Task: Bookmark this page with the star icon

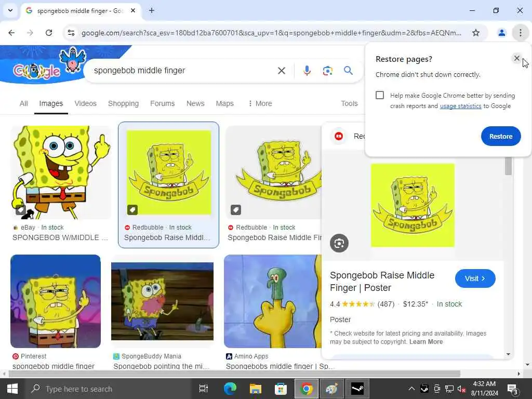Action: click(476, 33)
